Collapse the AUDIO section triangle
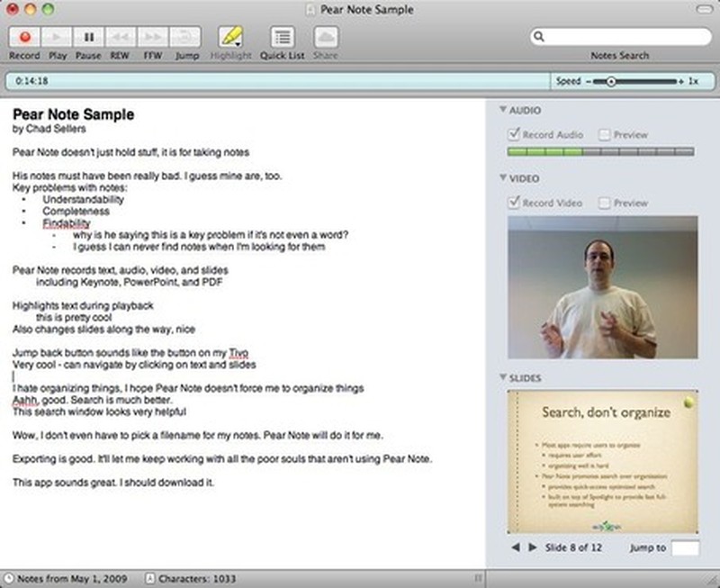The image size is (720, 588). pyautogui.click(x=503, y=110)
